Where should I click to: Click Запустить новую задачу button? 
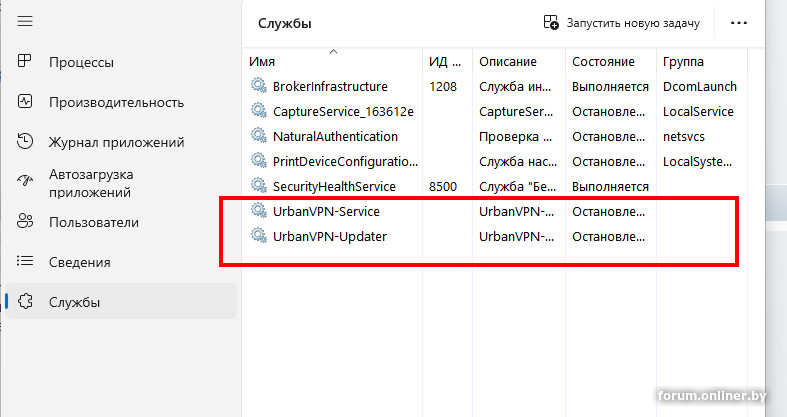click(621, 22)
